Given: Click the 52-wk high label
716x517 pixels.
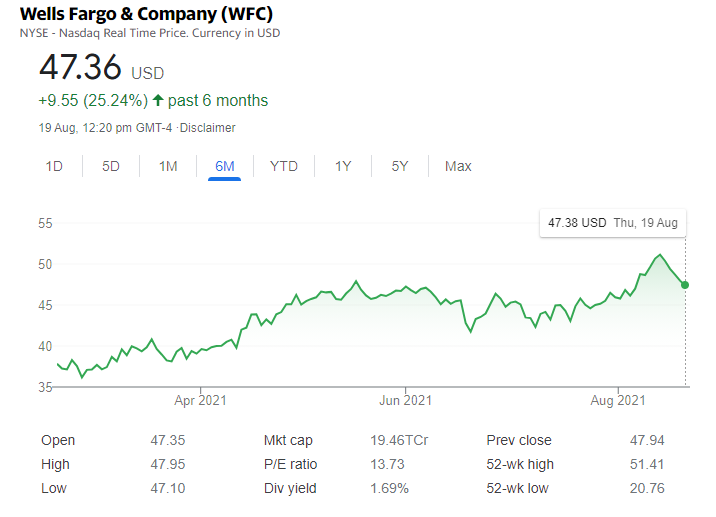Looking at the screenshot, I should tap(520, 464).
